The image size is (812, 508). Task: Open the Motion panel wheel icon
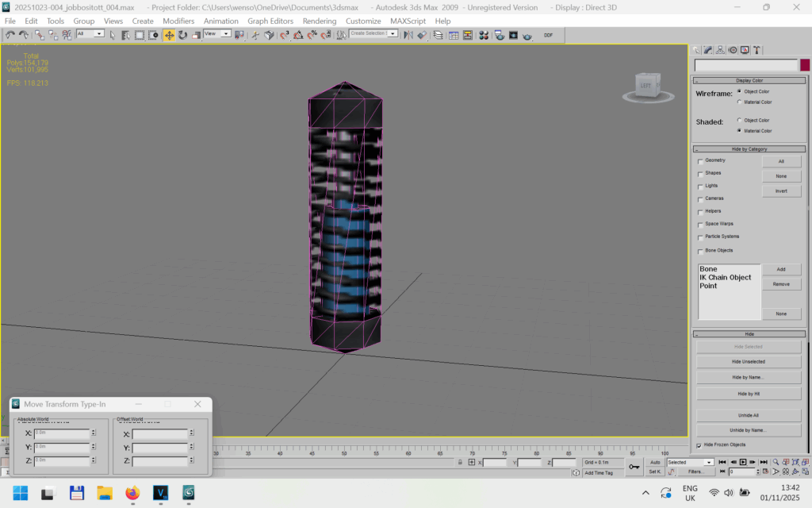[x=733, y=50]
